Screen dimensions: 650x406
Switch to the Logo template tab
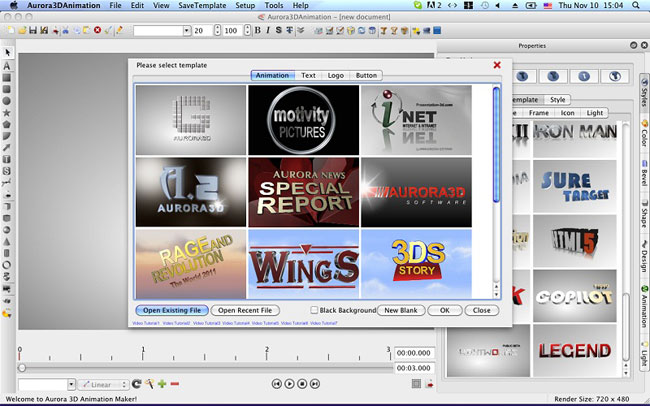point(336,75)
